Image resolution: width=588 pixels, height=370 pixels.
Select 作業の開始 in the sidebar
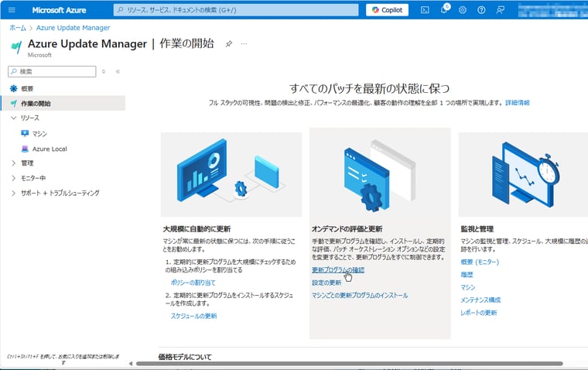63,103
